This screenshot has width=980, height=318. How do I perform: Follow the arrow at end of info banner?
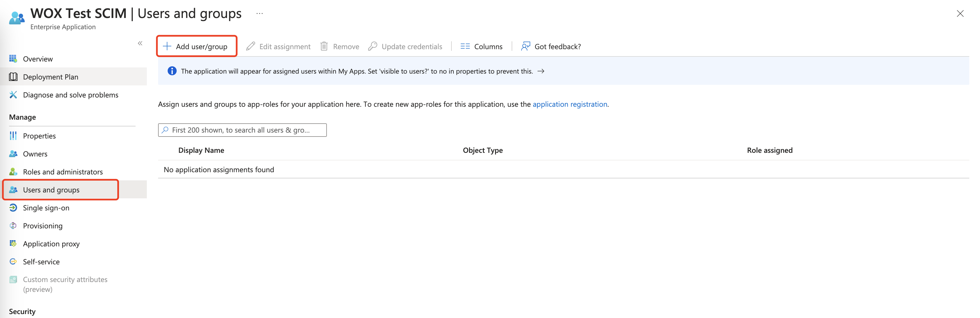coord(541,71)
